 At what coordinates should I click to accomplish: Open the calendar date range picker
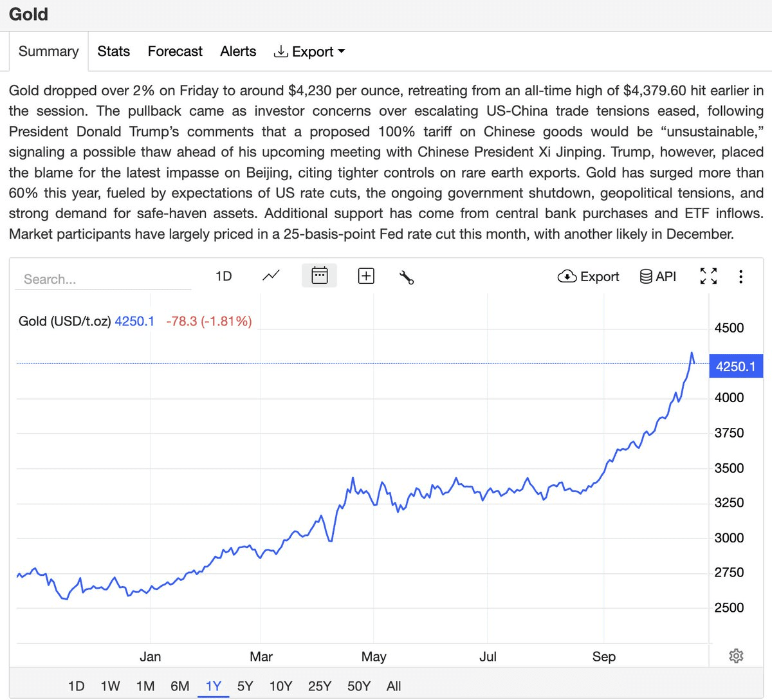[x=319, y=276]
